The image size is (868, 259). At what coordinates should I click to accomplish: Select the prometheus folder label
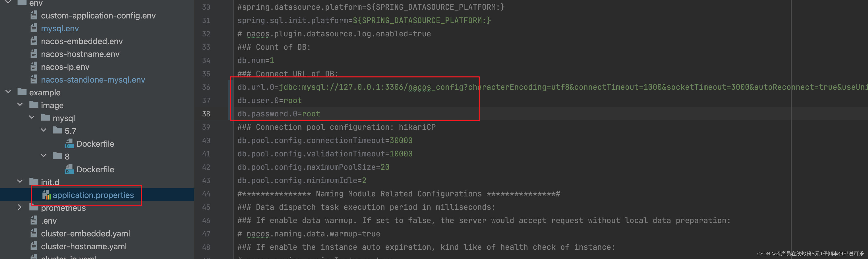63,208
